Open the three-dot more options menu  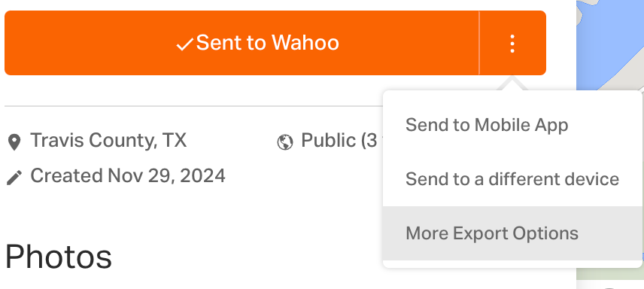(x=512, y=43)
